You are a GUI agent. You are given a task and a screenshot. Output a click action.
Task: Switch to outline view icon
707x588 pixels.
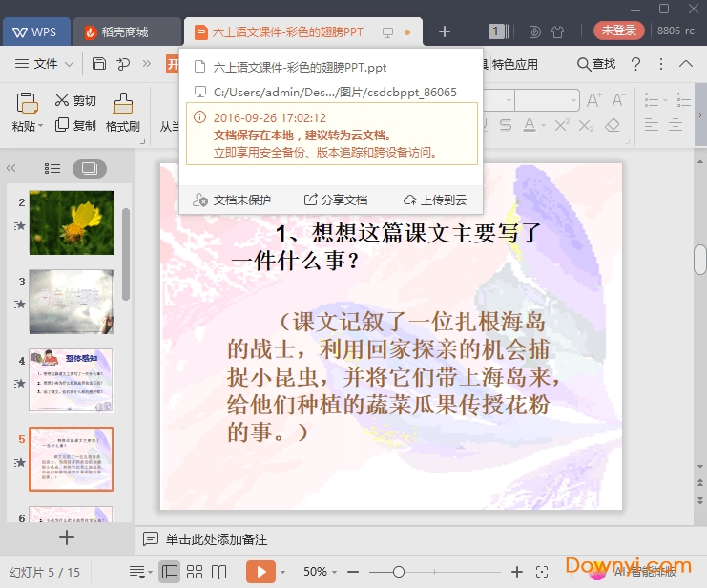(52, 169)
